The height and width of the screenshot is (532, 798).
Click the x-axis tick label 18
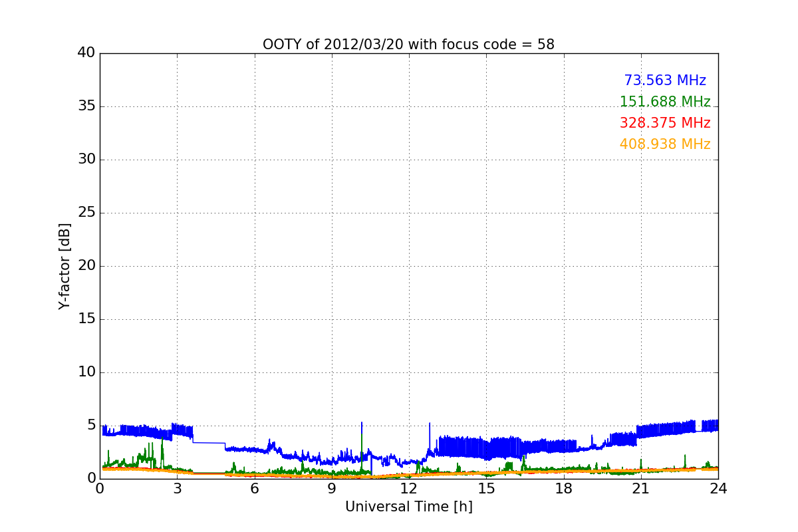coord(563,488)
